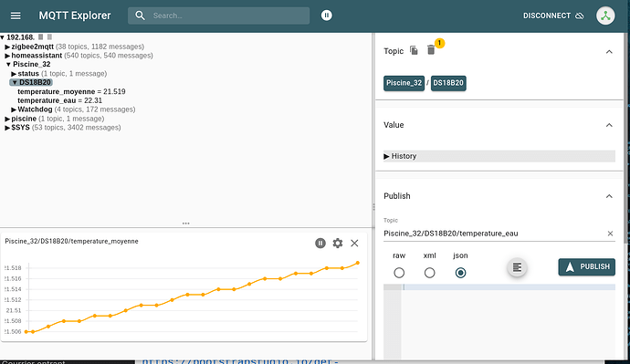This screenshot has width=630, height=364.
Task: Select the raw format radio button
Action: (399, 273)
